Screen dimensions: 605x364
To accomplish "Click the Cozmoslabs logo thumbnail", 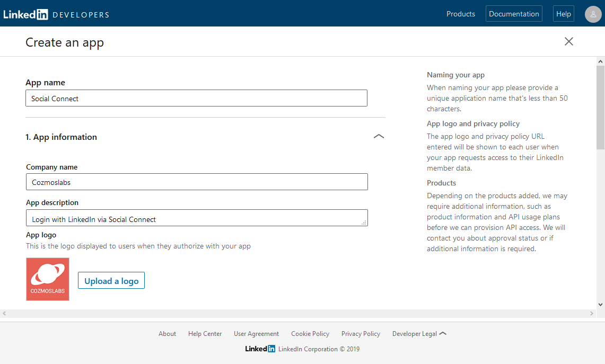I will (x=48, y=279).
